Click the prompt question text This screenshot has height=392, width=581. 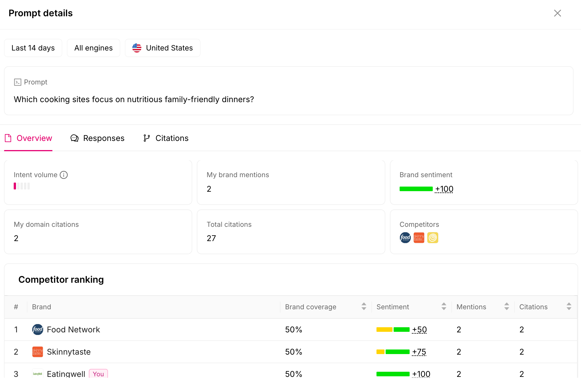pos(134,99)
